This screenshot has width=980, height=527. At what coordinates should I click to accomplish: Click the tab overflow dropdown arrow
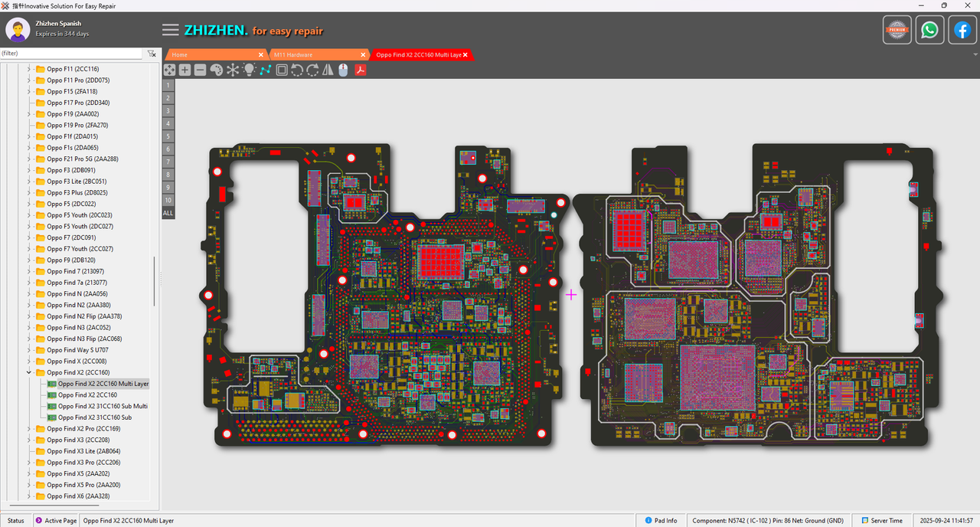click(975, 54)
